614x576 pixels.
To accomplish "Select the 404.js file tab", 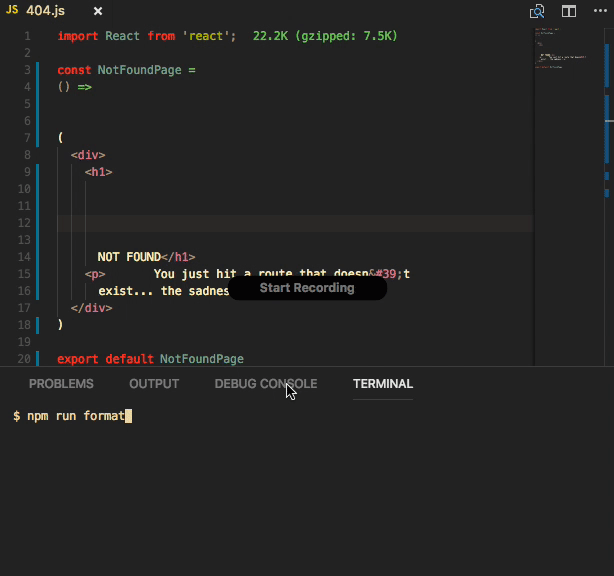I will click(x=45, y=11).
